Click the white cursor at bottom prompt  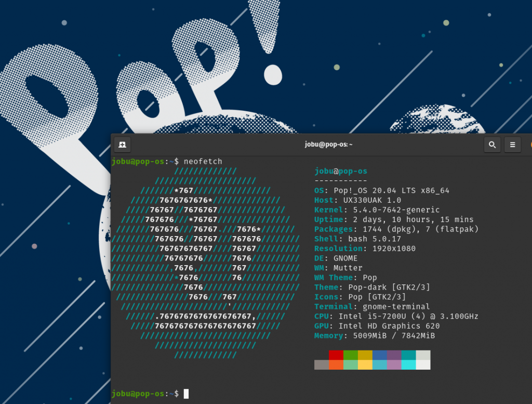pos(186,394)
